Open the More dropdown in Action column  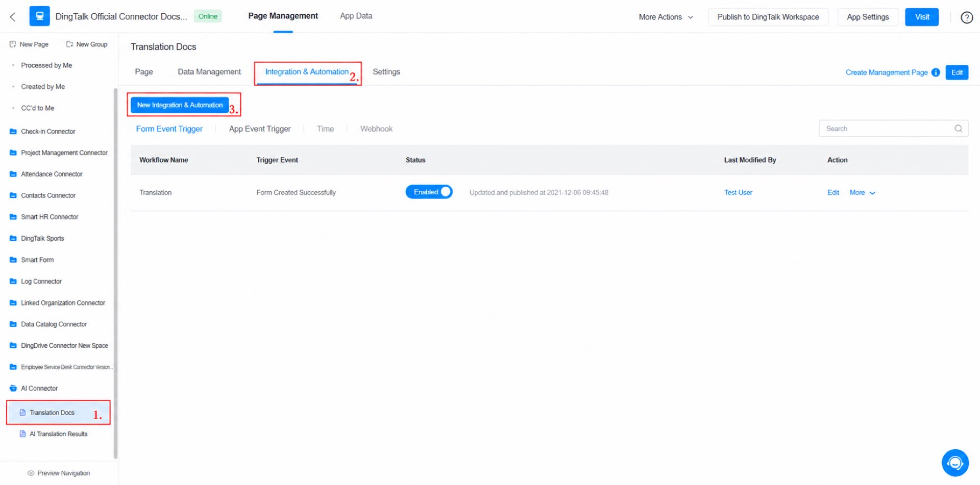pyautogui.click(x=862, y=193)
